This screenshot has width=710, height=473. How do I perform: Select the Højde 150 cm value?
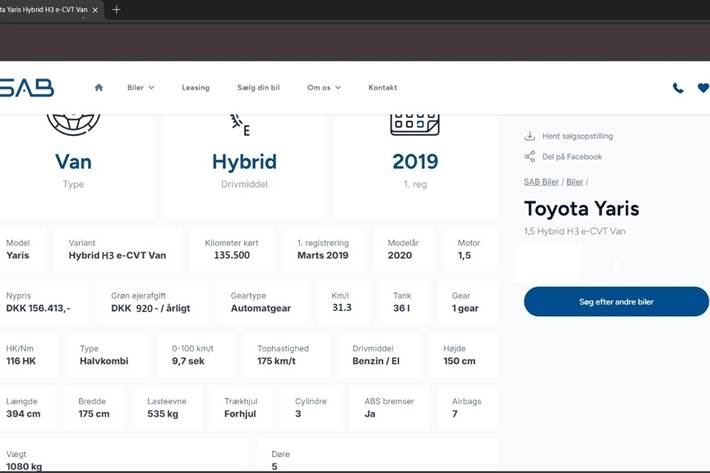[459, 361]
